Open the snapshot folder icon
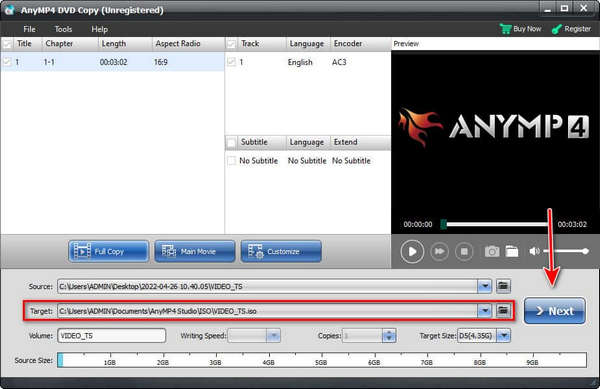The image size is (600, 389). pyautogui.click(x=512, y=251)
